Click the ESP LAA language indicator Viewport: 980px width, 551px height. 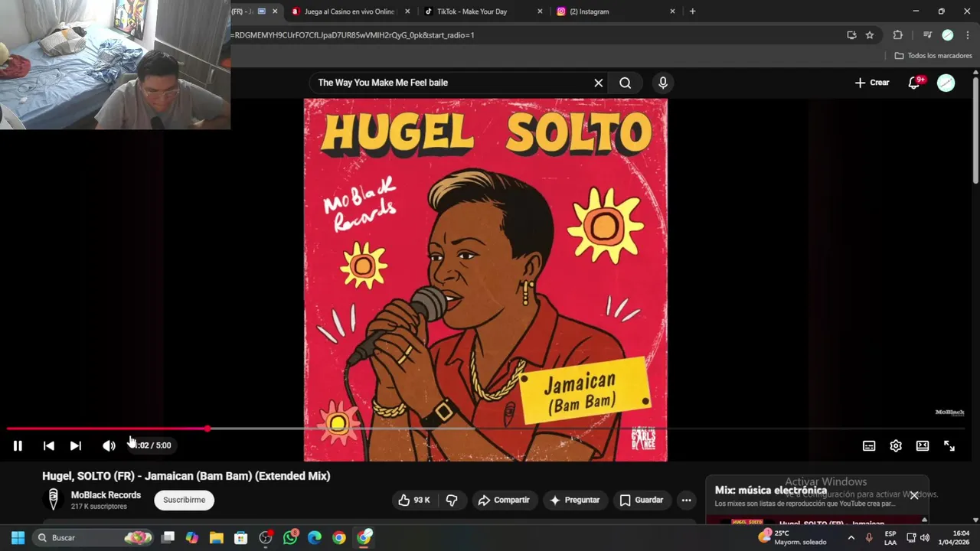pyautogui.click(x=890, y=538)
